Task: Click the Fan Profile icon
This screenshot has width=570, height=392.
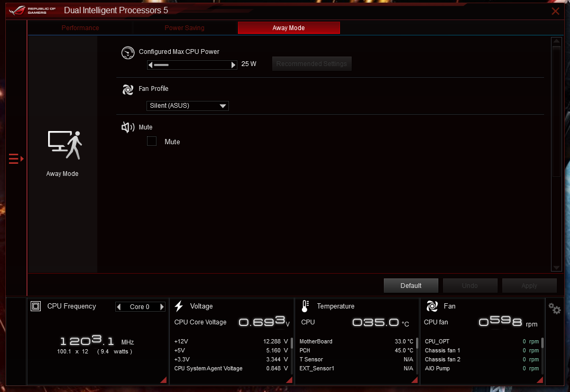Action: 127,89
